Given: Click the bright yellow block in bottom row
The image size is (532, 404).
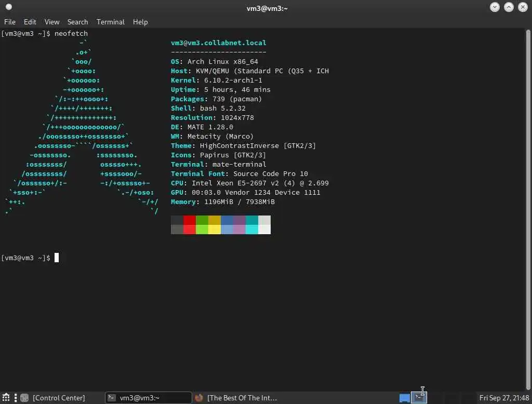Looking at the screenshot, I should tap(215, 230).
